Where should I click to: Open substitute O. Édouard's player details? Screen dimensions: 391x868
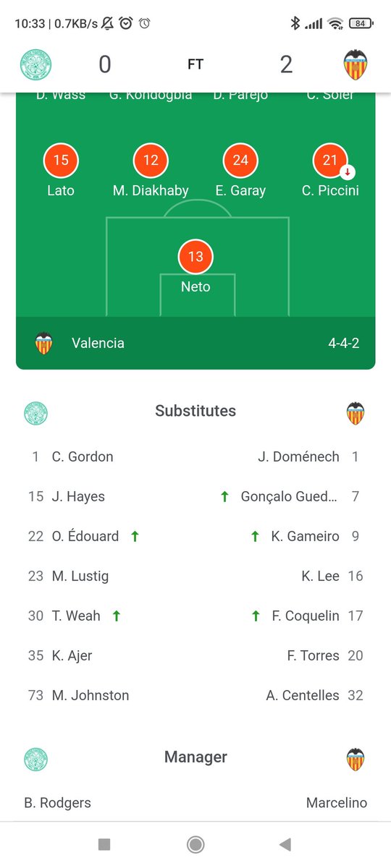click(x=85, y=536)
